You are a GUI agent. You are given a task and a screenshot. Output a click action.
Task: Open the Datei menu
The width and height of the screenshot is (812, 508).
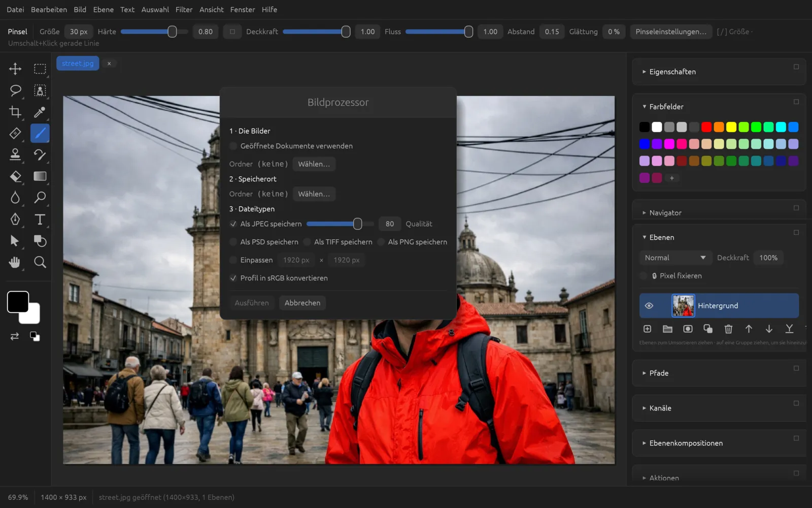tap(15, 10)
